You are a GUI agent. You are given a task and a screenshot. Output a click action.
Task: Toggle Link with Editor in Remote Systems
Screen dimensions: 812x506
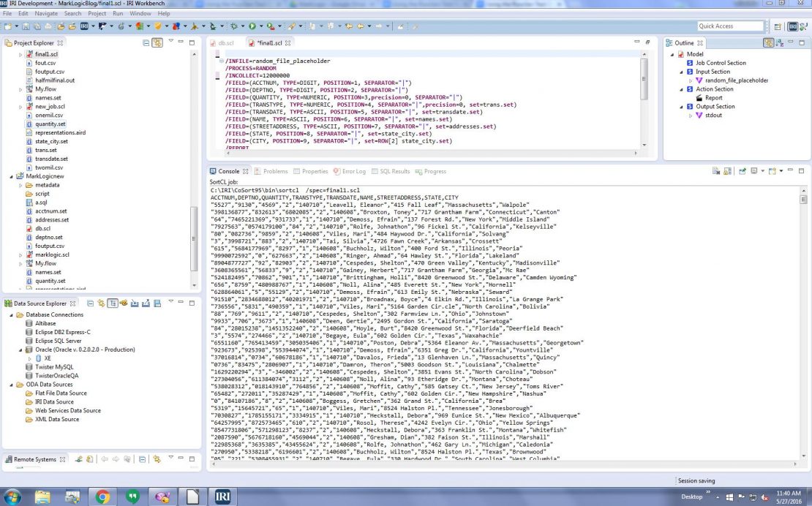click(157, 459)
